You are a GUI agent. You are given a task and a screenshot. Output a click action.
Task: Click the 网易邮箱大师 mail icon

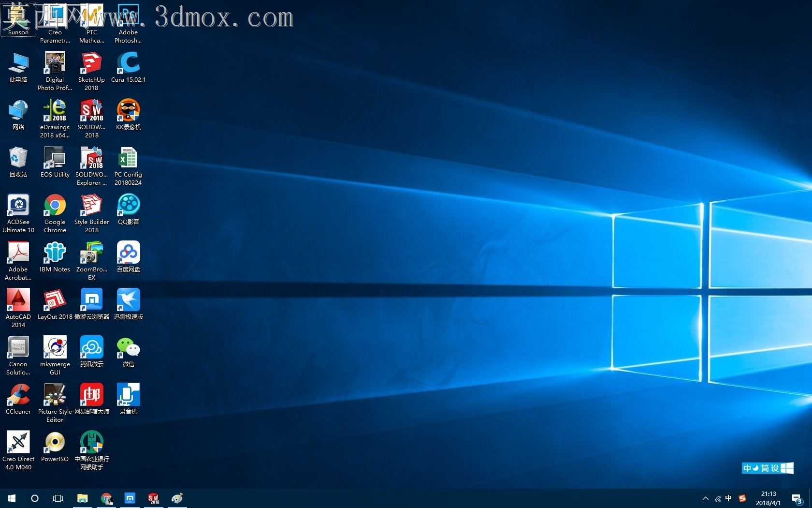pyautogui.click(x=92, y=399)
